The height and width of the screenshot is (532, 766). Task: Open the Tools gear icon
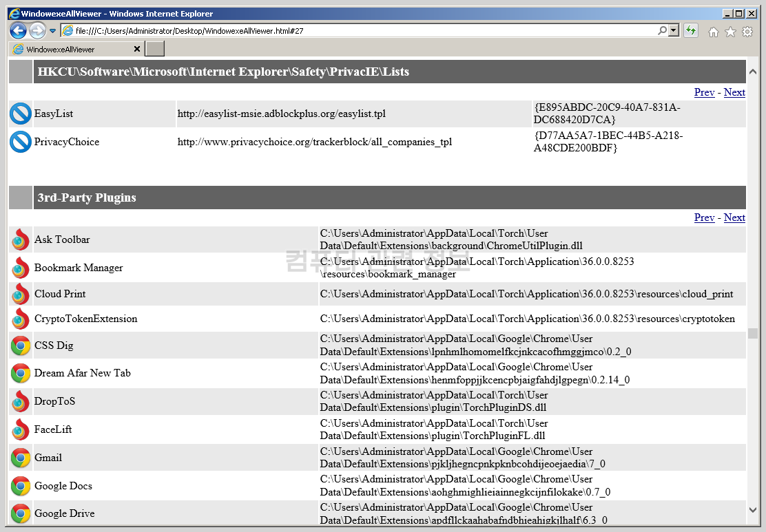(747, 32)
